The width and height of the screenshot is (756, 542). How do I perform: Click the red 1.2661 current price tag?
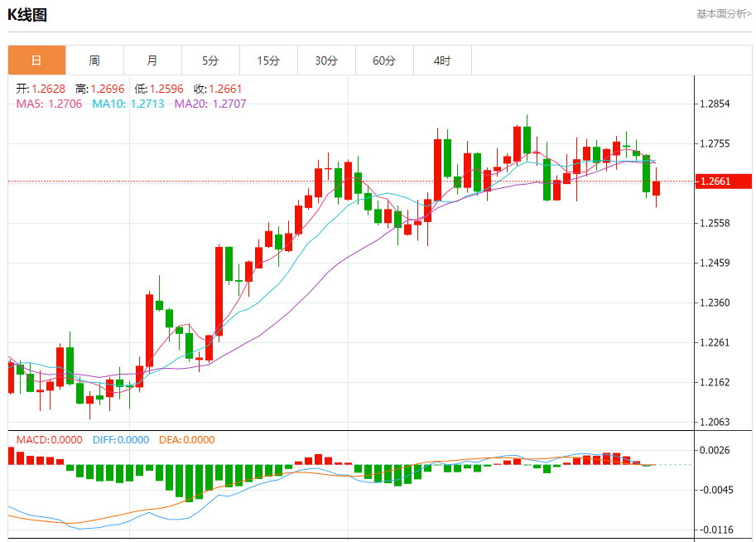click(x=722, y=181)
